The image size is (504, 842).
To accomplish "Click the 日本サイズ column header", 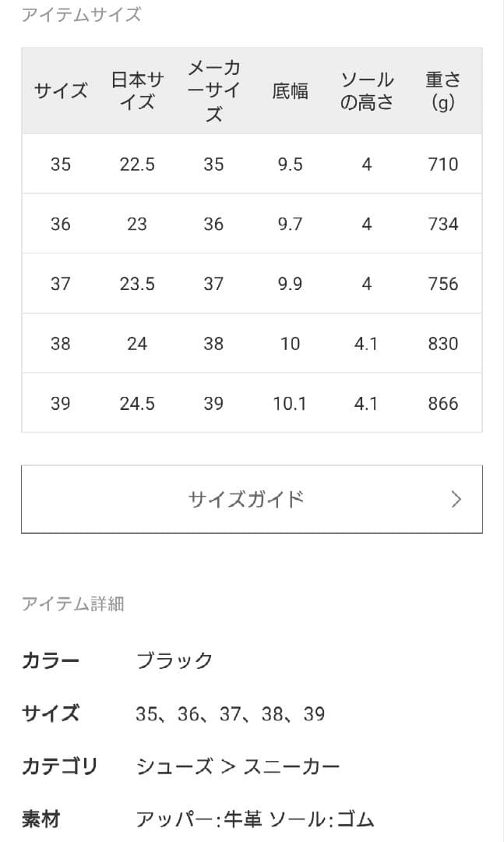I will pos(137,90).
